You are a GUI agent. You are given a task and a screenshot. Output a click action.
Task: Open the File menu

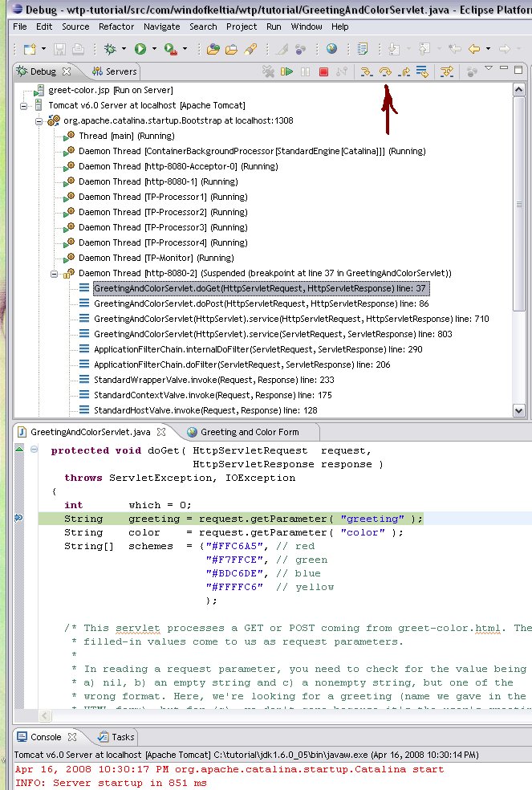tap(20, 26)
